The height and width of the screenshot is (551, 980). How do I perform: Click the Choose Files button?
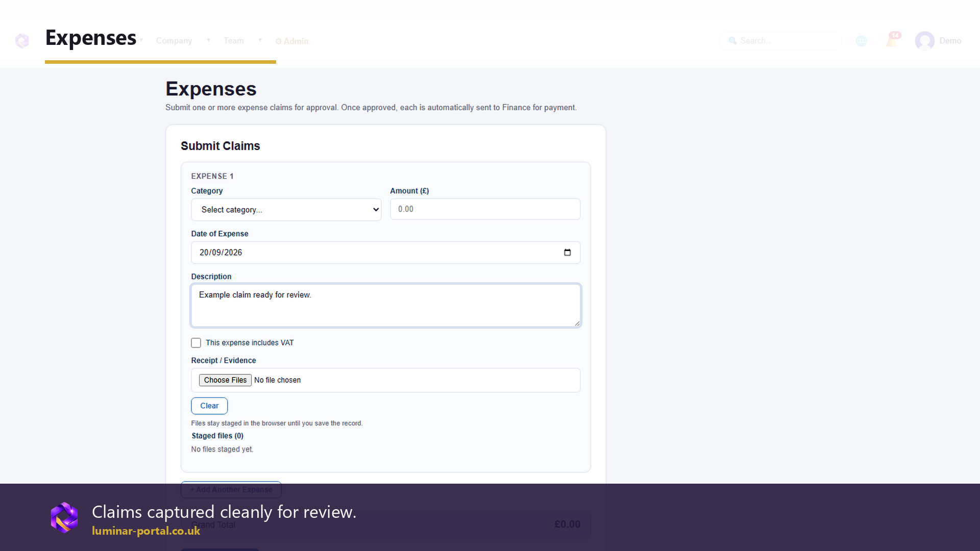[225, 380]
